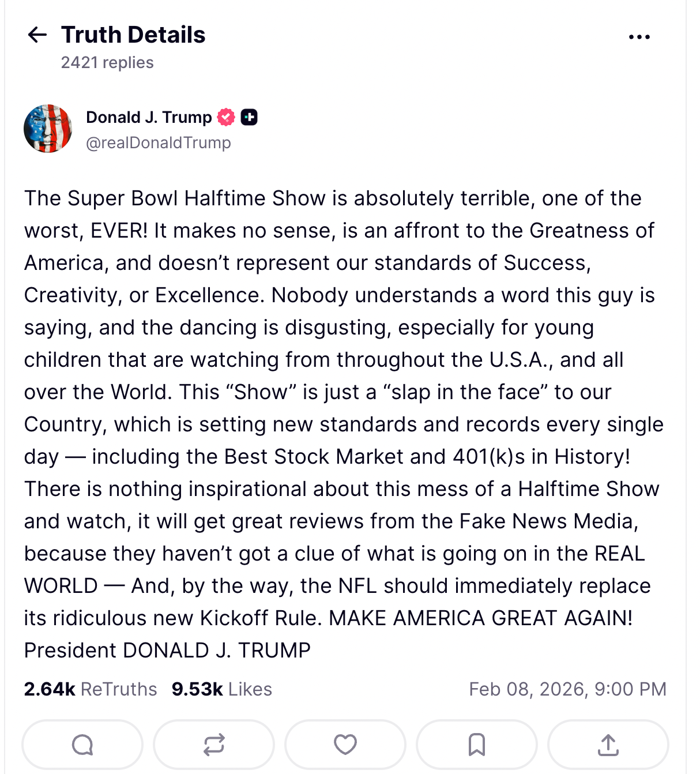
Task: Open @realDonaldTrump's profile handle
Action: (159, 142)
